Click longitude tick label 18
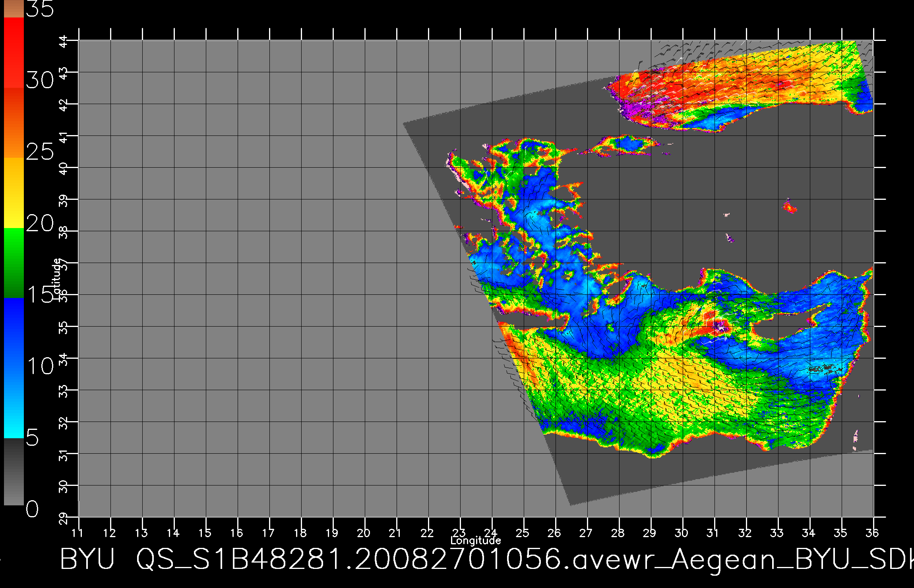The height and width of the screenshot is (588, 914). click(x=300, y=533)
